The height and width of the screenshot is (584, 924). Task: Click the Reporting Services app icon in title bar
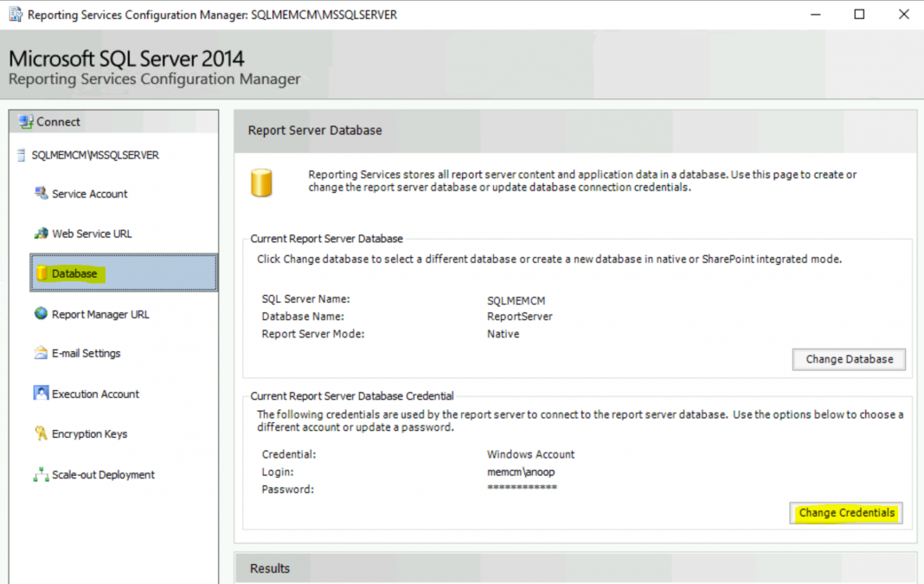pyautogui.click(x=16, y=14)
